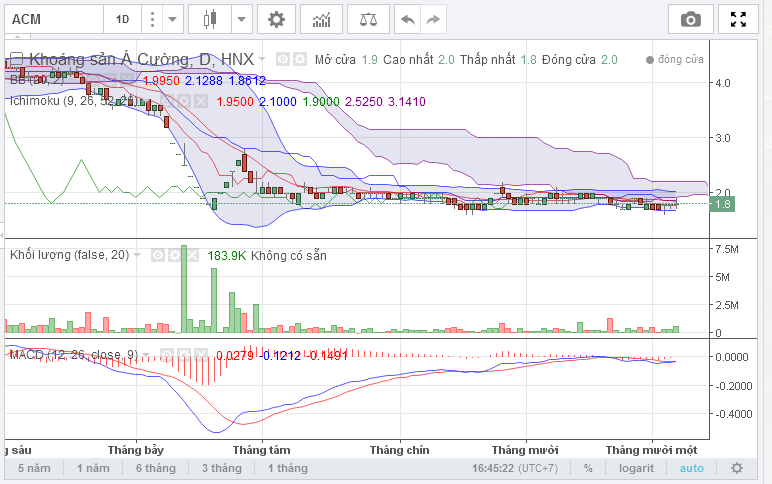Click the Tháng mười một axis label
Image resolution: width=772 pixels, height=484 pixels.
(x=651, y=450)
